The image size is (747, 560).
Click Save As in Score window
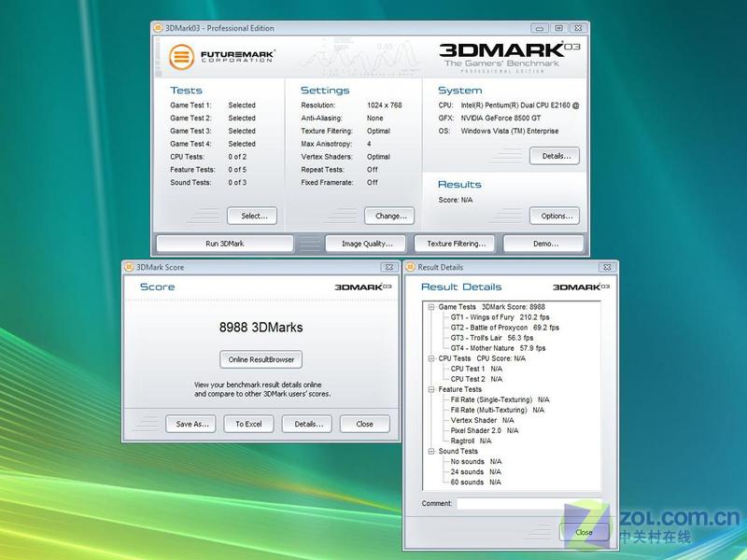pos(190,424)
